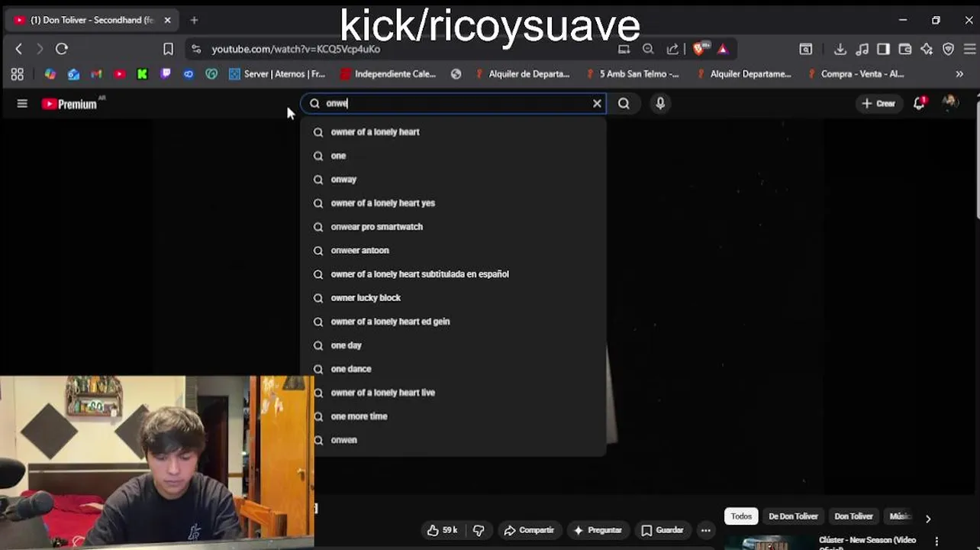Open Brave Shields lion icon
Viewport: 980px width, 550px height.
pyautogui.click(x=700, y=49)
